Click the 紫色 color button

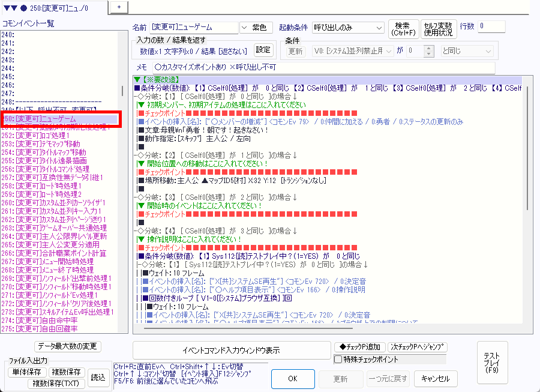click(x=262, y=28)
